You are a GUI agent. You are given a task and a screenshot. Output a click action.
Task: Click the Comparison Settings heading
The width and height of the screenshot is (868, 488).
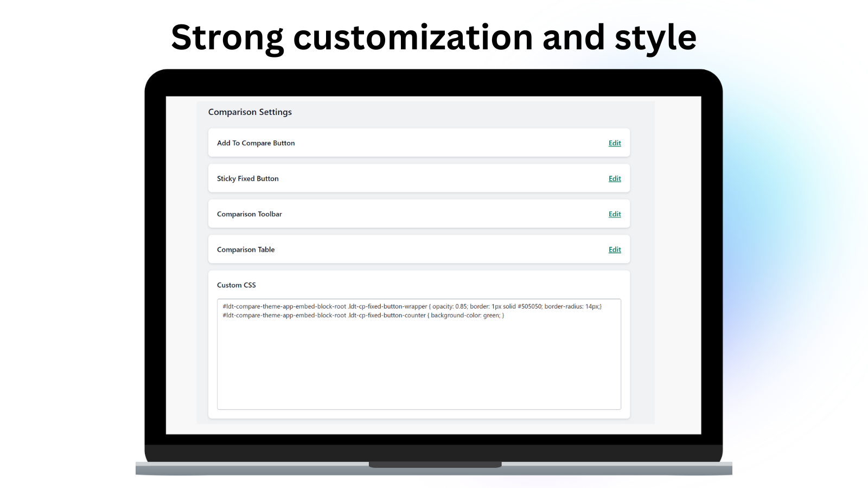point(250,112)
